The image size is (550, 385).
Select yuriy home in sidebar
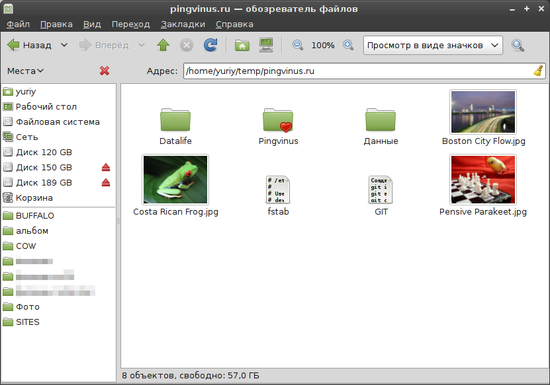[59, 92]
